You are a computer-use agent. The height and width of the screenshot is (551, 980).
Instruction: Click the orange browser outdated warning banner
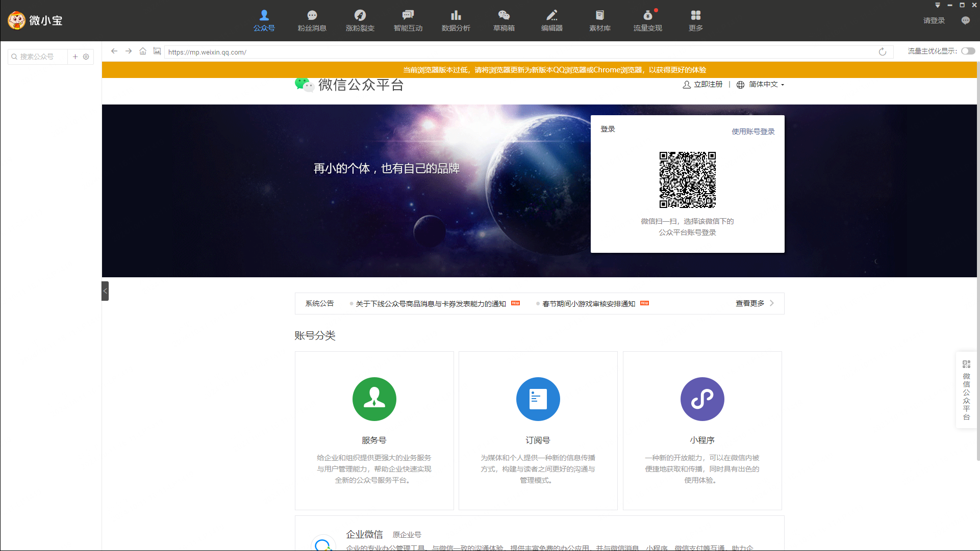point(539,70)
